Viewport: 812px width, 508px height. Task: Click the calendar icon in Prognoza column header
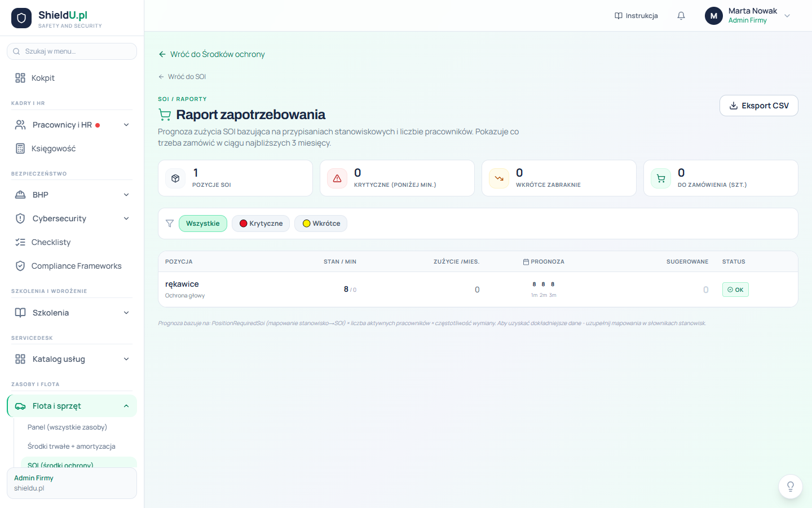pos(526,262)
